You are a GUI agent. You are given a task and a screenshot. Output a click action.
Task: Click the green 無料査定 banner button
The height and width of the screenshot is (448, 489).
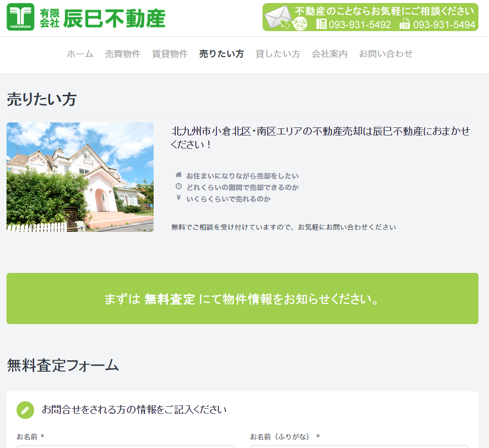(x=242, y=298)
